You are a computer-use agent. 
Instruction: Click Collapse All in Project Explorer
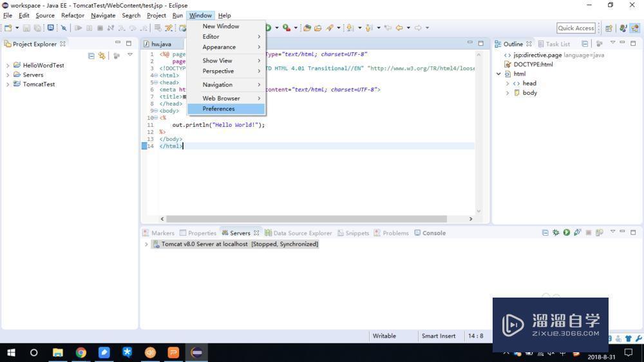coord(91,56)
